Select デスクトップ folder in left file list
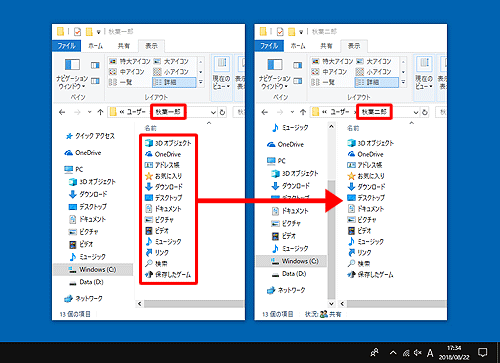This screenshot has width=500, height=363. tap(164, 198)
